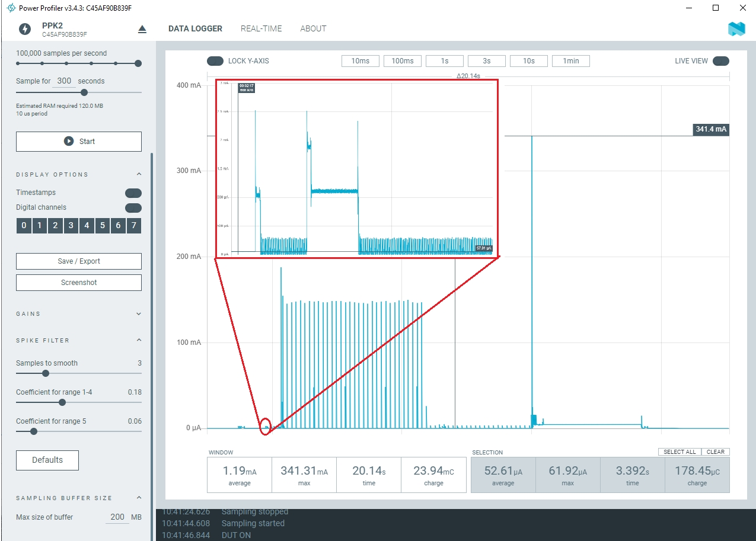Toggle digital channel 7 button
The image size is (756, 541).
point(134,226)
